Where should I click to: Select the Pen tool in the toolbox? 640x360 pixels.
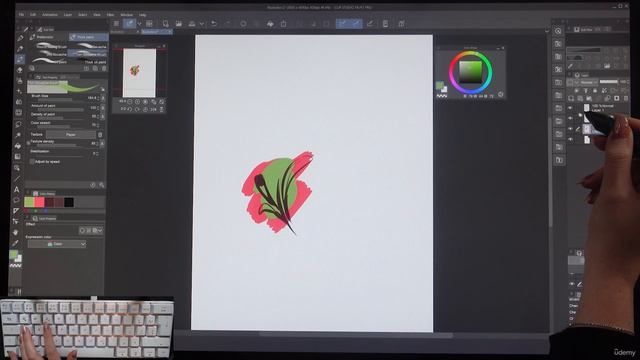tap(20, 38)
